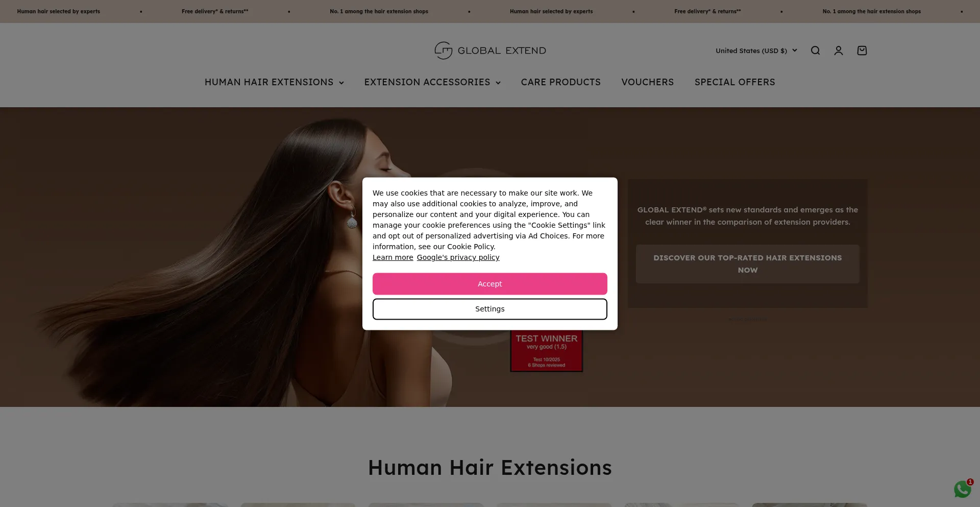Open the shopping cart icon

(x=862, y=51)
